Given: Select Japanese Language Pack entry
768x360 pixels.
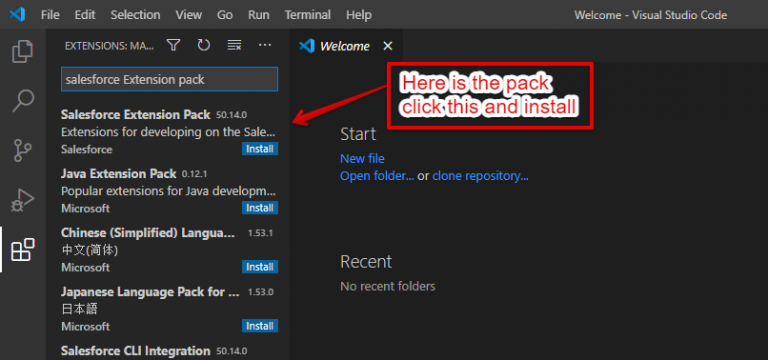Looking at the screenshot, I should click(168, 309).
